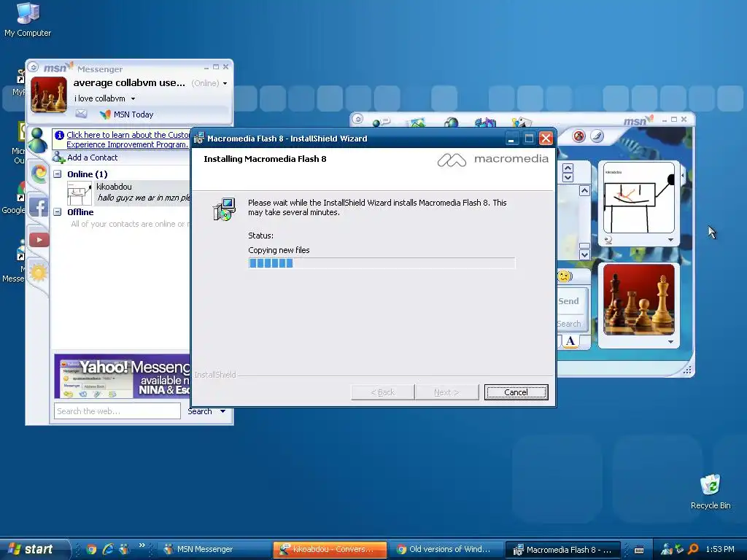Screen dimensions: 747x560
Task: Collapse the Online (1) contact group
Action: click(x=58, y=174)
